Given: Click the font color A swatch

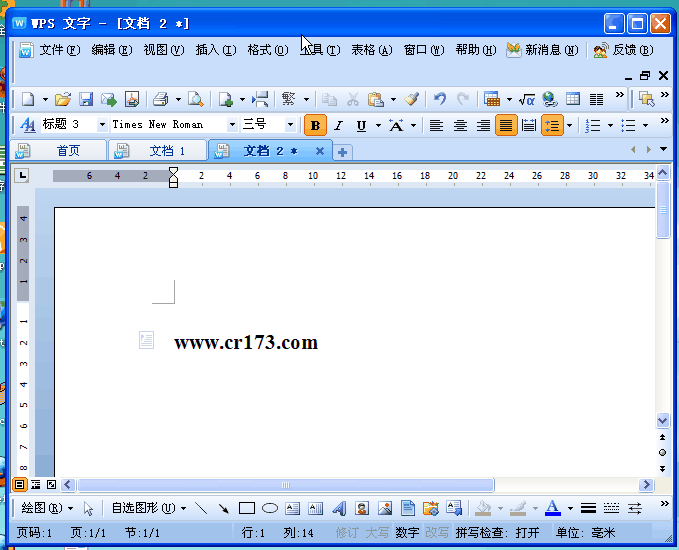Looking at the screenshot, I should pos(553,508).
